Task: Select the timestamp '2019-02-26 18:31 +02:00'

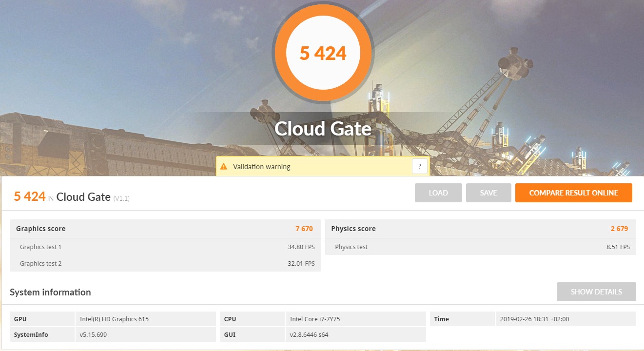Action: [x=534, y=319]
